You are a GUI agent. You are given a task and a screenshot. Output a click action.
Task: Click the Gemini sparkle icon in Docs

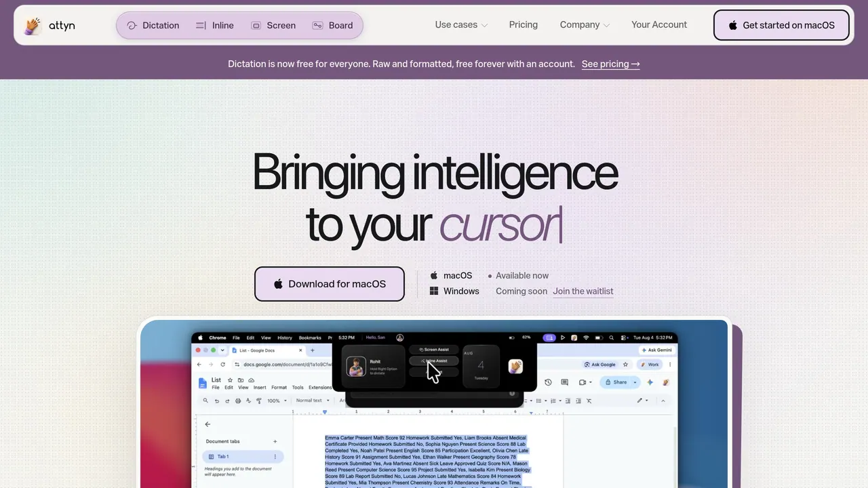click(x=650, y=382)
